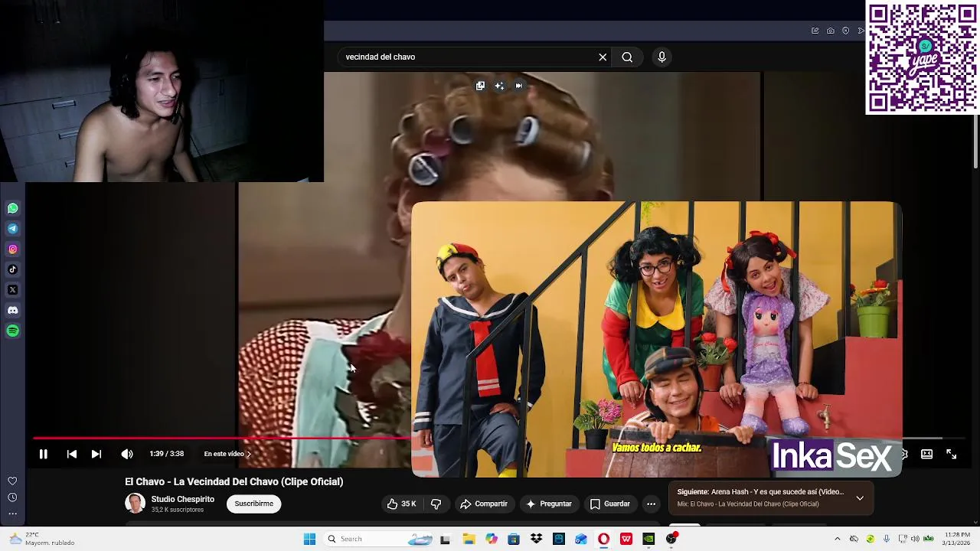Seek on the red video progress bar
The height and width of the screenshot is (551, 980).
click(222, 439)
